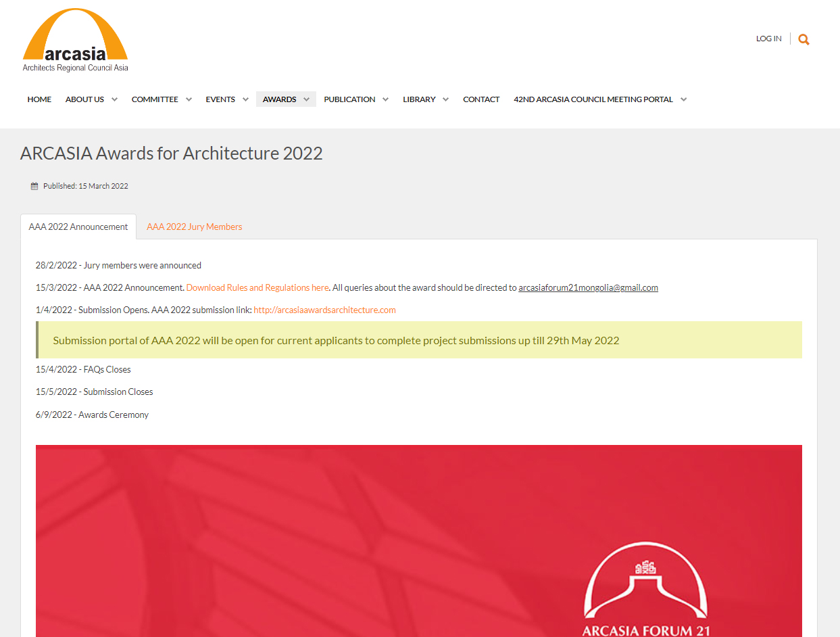The width and height of the screenshot is (840, 637).
Task: Open the Publication menu item
Action: pyautogui.click(x=349, y=99)
